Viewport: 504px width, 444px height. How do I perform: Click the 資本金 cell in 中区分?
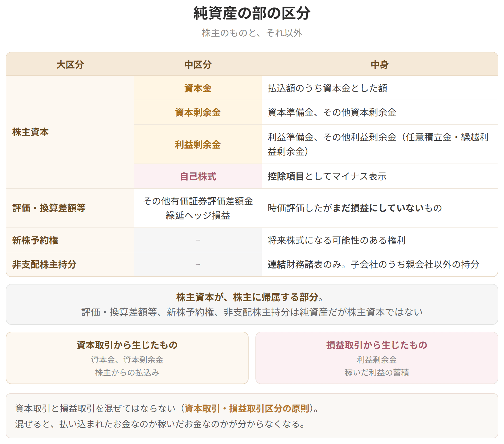198,88
